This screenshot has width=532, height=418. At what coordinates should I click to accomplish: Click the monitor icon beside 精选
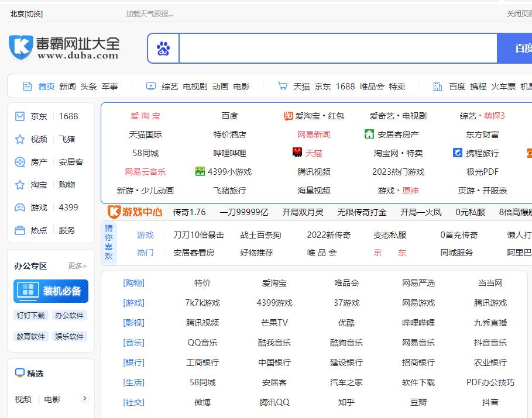point(20,372)
